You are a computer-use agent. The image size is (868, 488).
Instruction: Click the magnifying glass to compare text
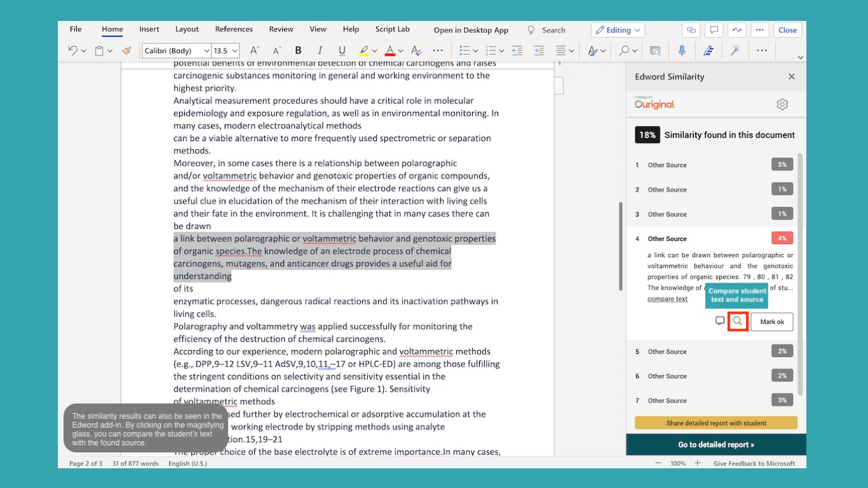pos(737,322)
